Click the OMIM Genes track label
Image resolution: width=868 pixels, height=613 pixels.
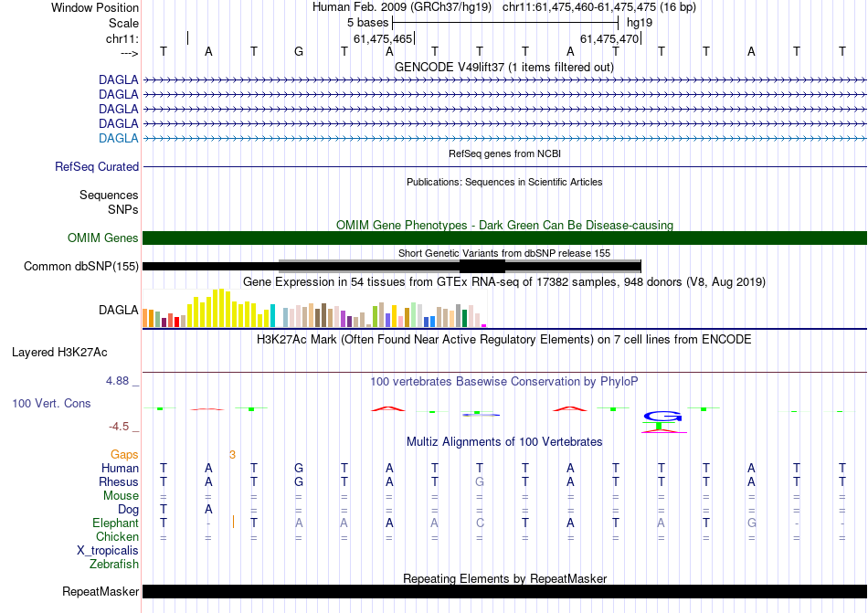click(103, 238)
